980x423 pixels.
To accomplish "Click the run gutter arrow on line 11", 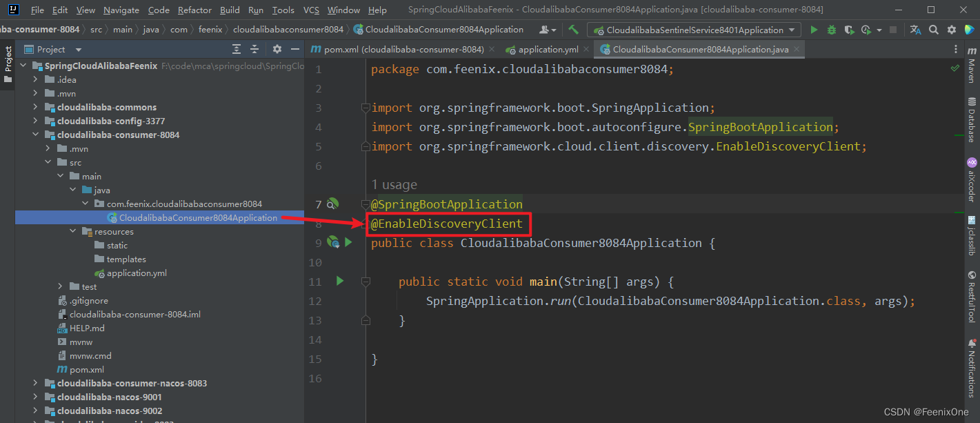I will click(339, 281).
